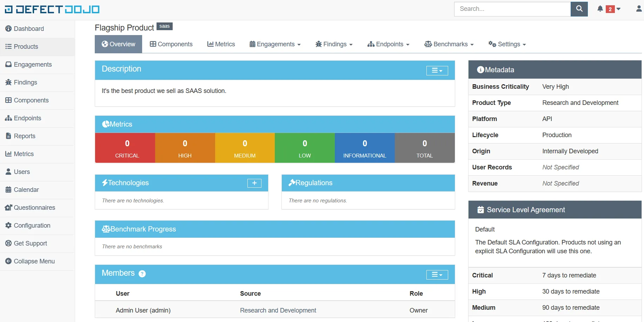
Task: Open Calendar from the sidebar
Action: click(x=26, y=189)
